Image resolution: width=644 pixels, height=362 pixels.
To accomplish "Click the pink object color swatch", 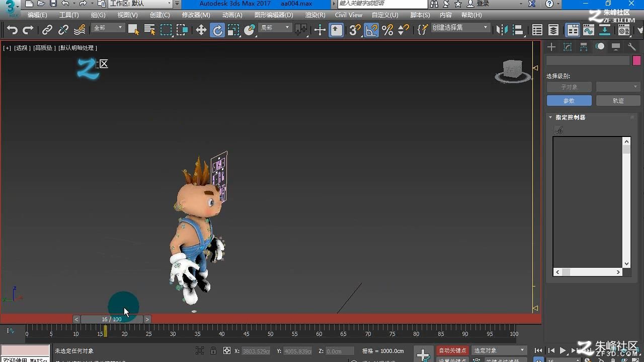I will click(636, 60).
